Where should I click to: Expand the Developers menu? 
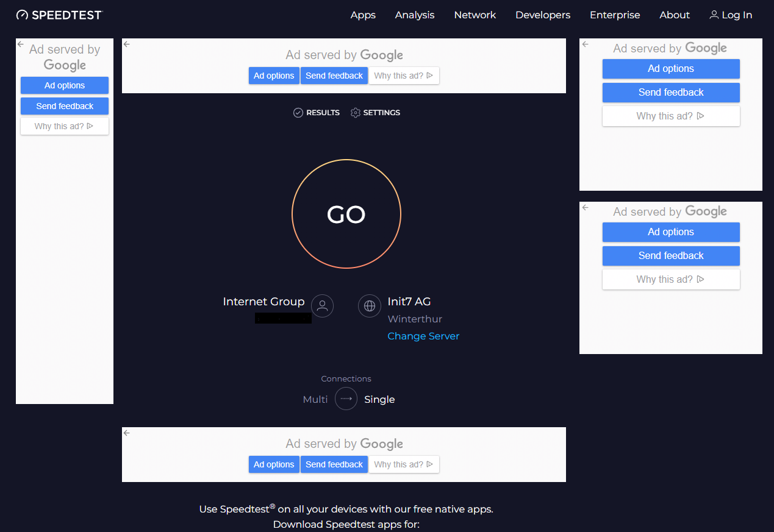click(543, 15)
